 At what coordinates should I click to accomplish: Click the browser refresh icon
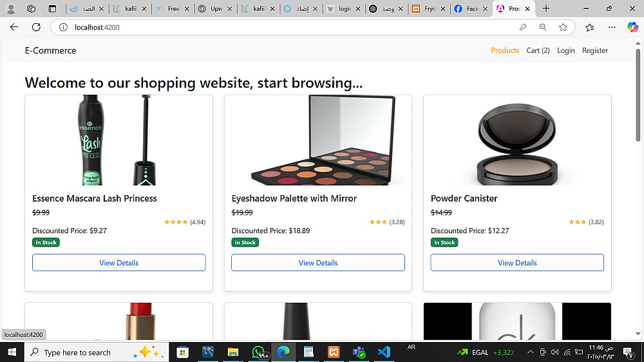tap(36, 27)
